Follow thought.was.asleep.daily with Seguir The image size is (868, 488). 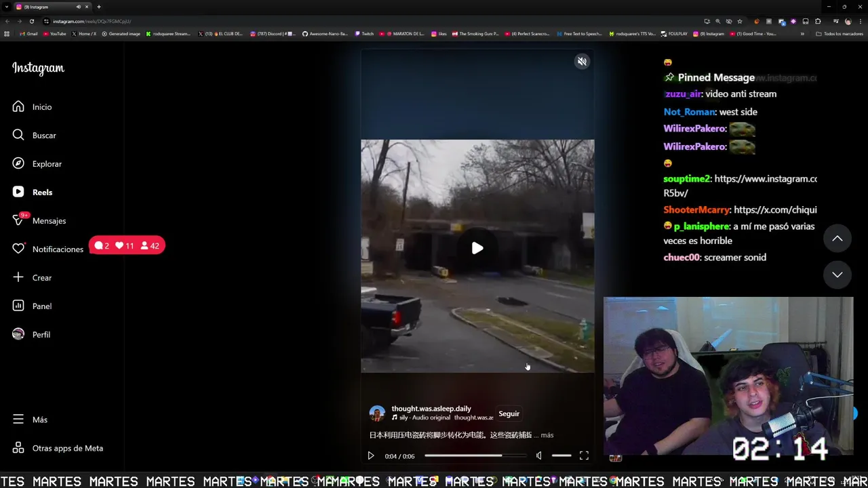pos(509,413)
